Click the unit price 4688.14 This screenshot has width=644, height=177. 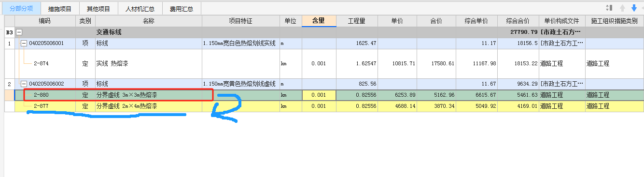tap(406, 106)
